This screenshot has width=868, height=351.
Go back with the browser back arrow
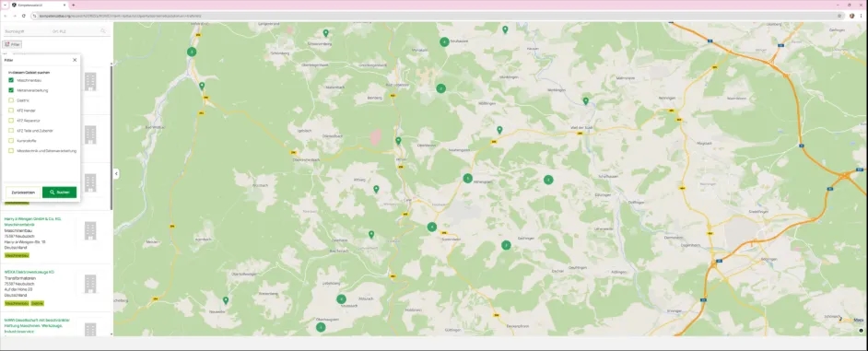pyautogui.click(x=5, y=16)
